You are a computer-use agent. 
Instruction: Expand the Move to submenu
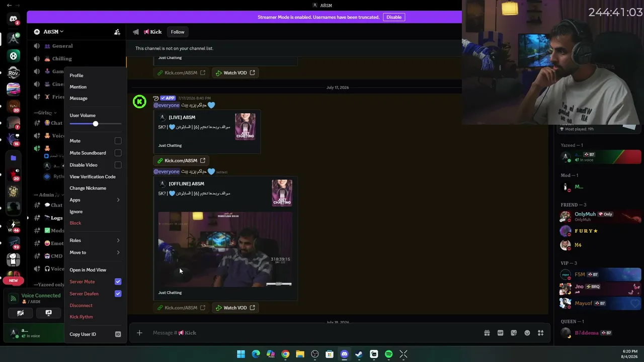pos(95,252)
